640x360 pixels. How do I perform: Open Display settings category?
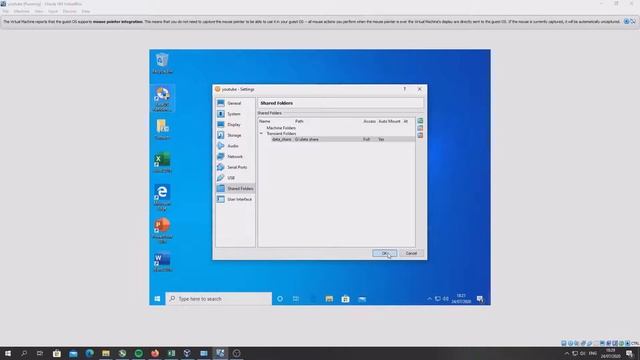pyautogui.click(x=235, y=124)
